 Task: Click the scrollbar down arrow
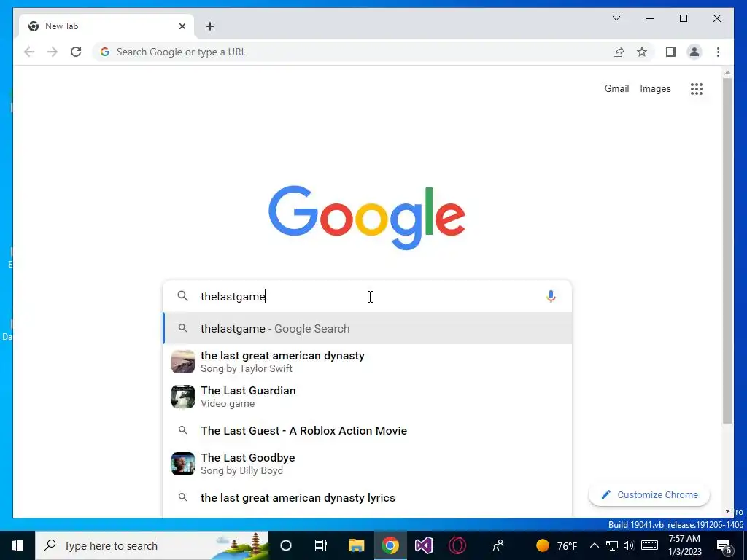(x=727, y=511)
